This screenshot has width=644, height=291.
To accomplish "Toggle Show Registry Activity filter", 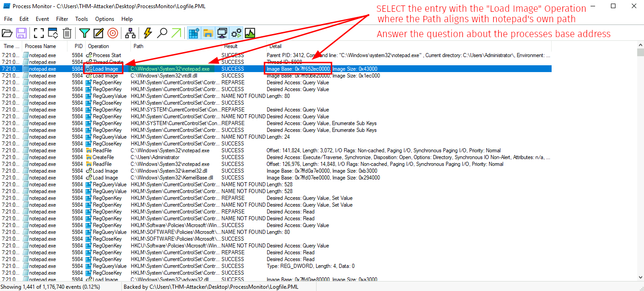I will [x=194, y=33].
